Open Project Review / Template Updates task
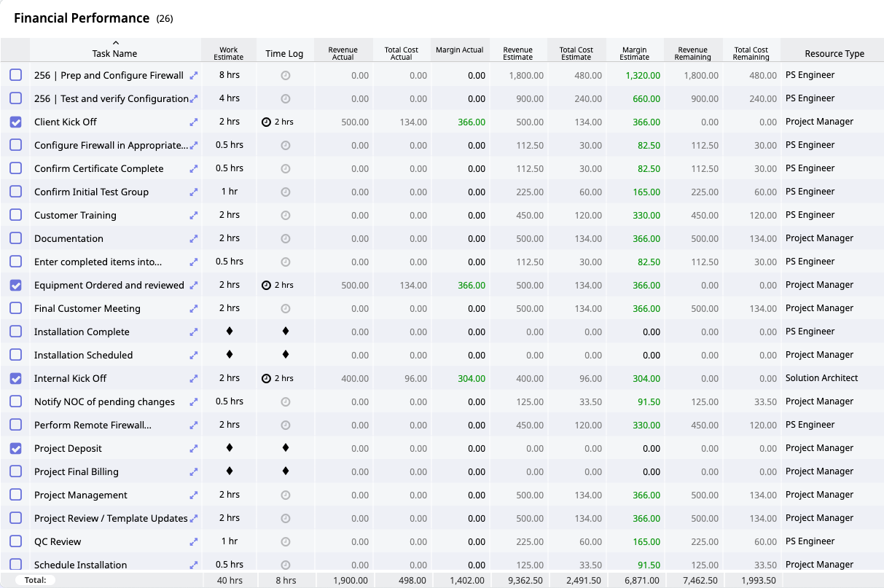This screenshot has width=884, height=588. (111, 519)
